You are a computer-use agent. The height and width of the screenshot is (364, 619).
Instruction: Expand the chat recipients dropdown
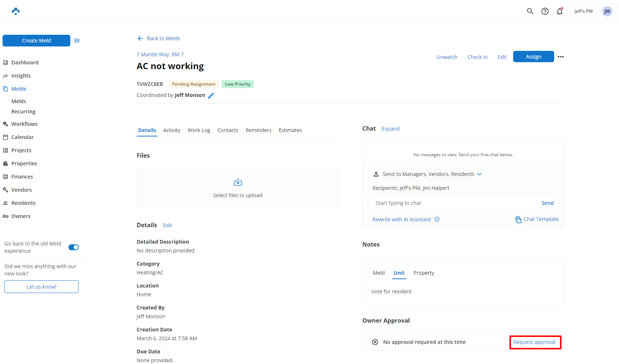(479, 174)
